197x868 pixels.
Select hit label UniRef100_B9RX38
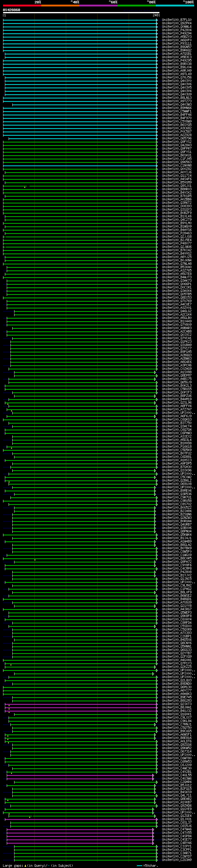pyautogui.click(x=177, y=64)
